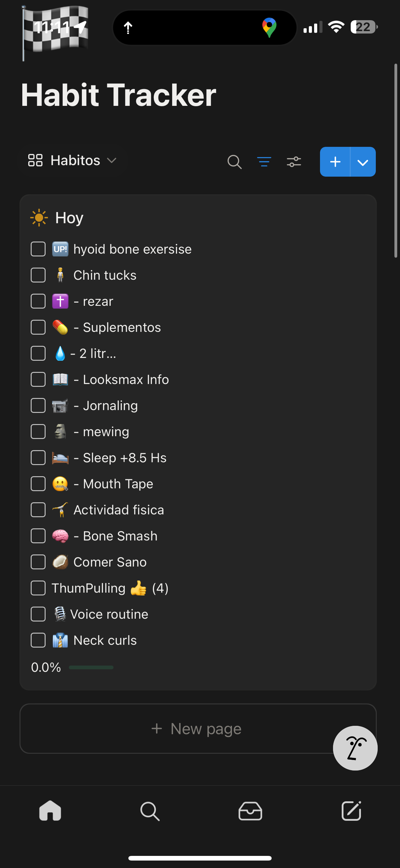Viewport: 400px width, 868px height.
Task: Open the Notion AI floating button
Action: click(355, 748)
